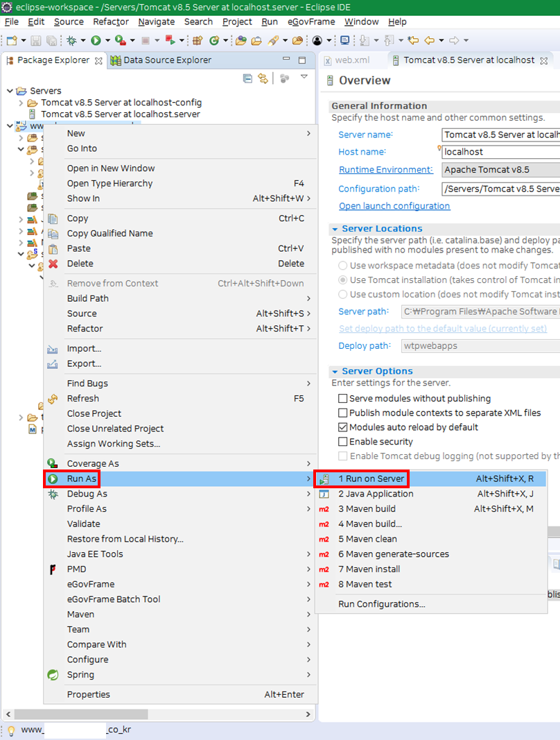Click the Open Type toolbar icon

click(241, 41)
